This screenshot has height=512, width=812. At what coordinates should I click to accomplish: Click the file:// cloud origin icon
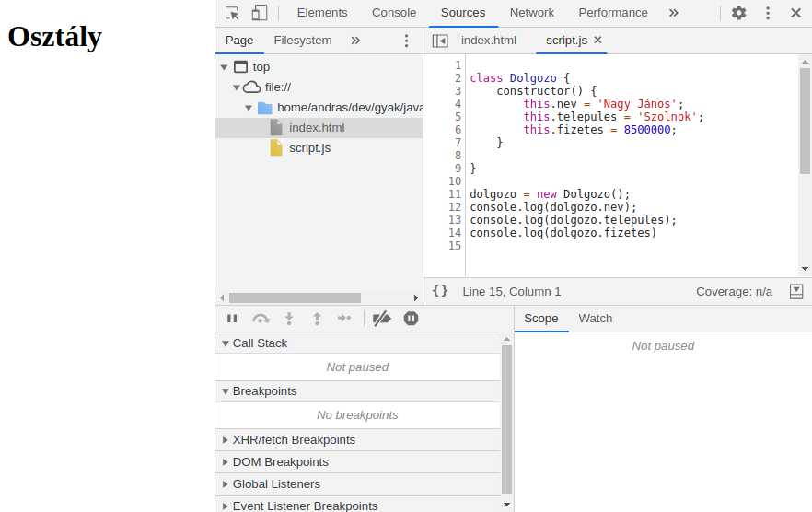coord(252,87)
